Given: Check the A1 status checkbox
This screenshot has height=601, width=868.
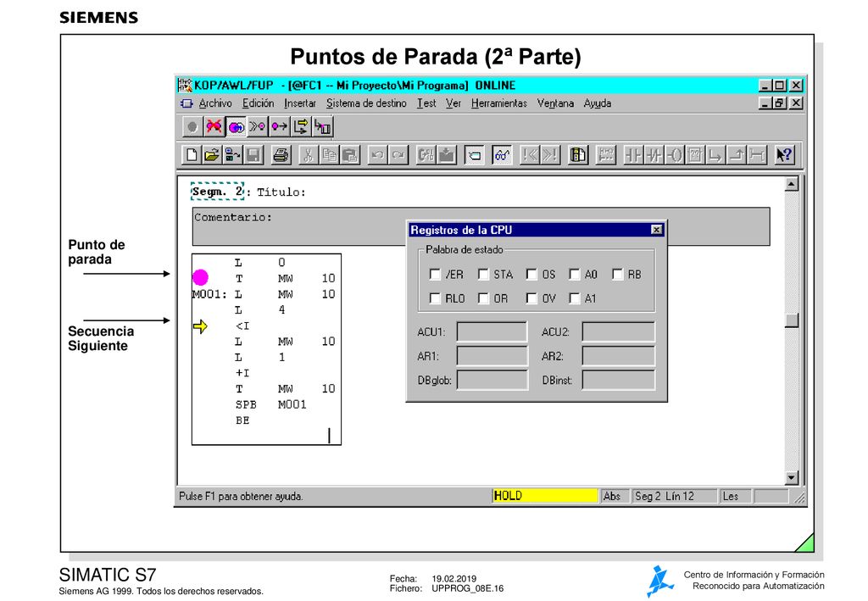Looking at the screenshot, I should pos(575,299).
